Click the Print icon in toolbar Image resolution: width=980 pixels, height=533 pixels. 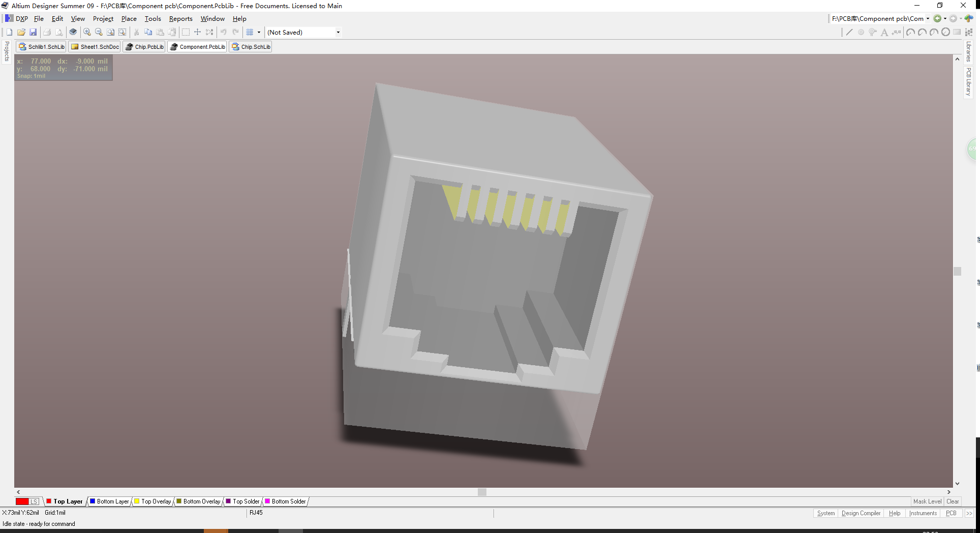point(47,32)
